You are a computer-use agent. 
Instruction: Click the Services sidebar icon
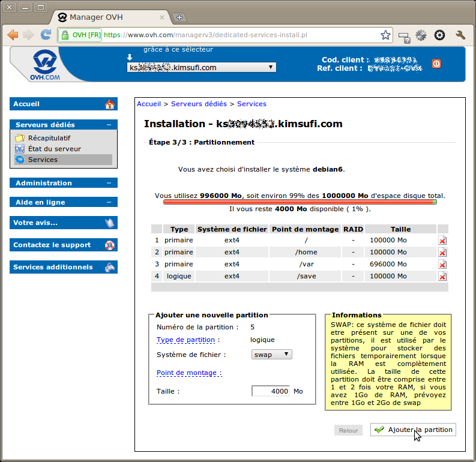(20, 160)
